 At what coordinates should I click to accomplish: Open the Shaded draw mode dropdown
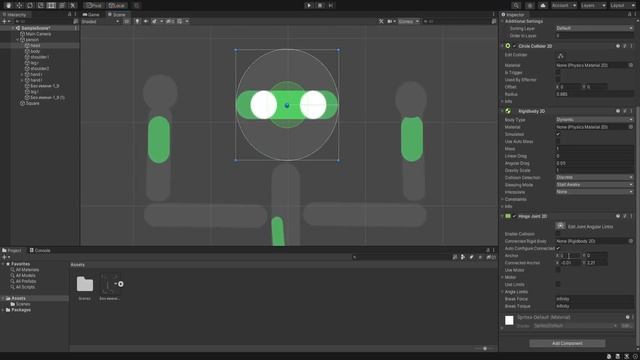(101, 21)
